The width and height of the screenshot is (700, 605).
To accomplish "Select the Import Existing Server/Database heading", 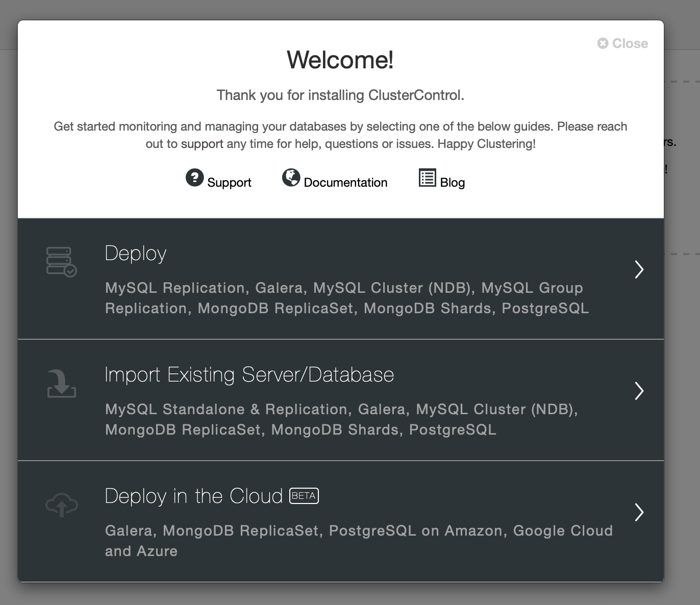I will [x=249, y=375].
